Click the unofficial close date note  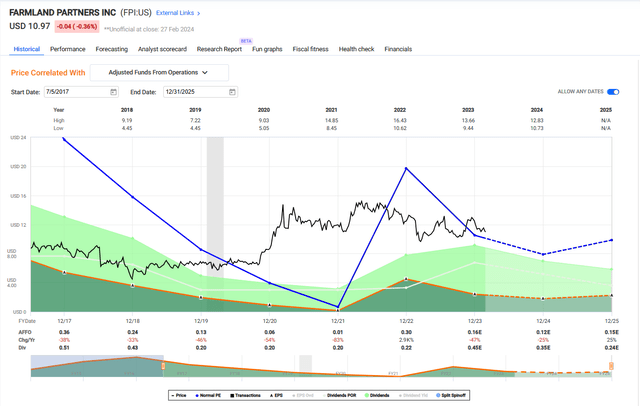(149, 29)
